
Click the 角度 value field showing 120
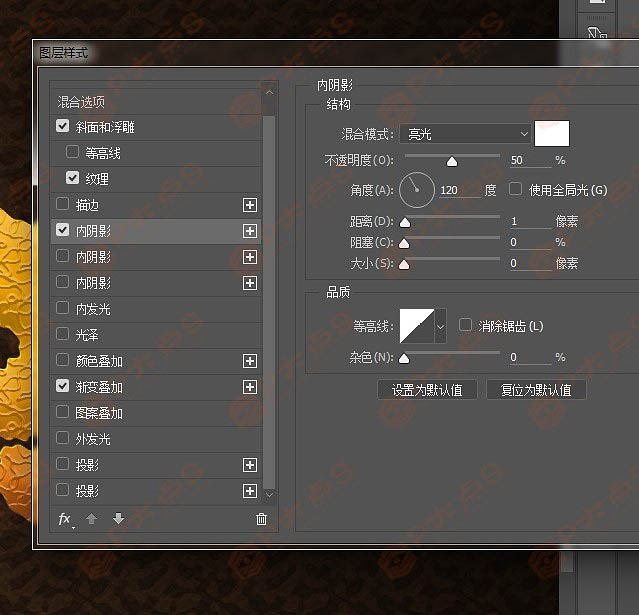tap(460, 190)
